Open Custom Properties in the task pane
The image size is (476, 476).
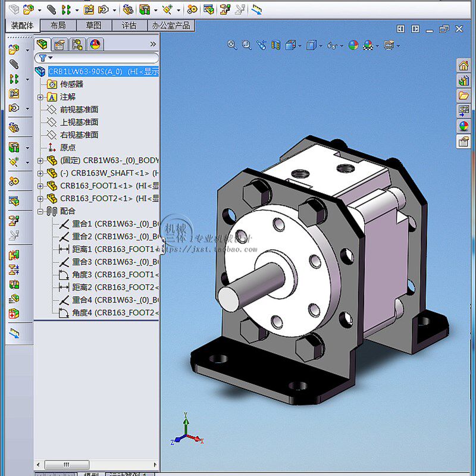pyautogui.click(x=464, y=142)
